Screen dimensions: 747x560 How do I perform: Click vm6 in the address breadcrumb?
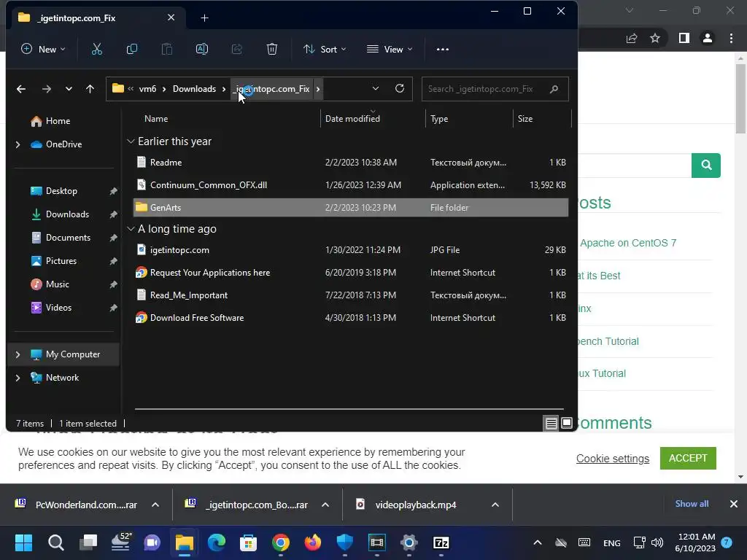[x=147, y=89]
